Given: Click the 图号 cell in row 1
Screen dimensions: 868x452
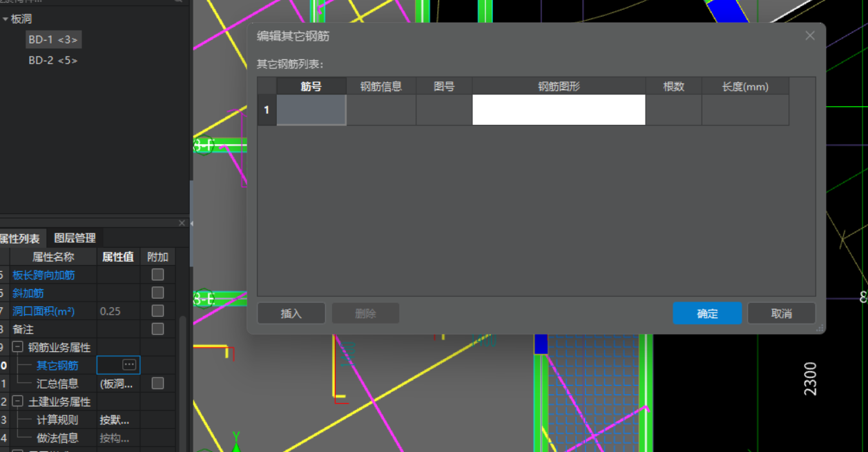Looking at the screenshot, I should click(x=444, y=110).
